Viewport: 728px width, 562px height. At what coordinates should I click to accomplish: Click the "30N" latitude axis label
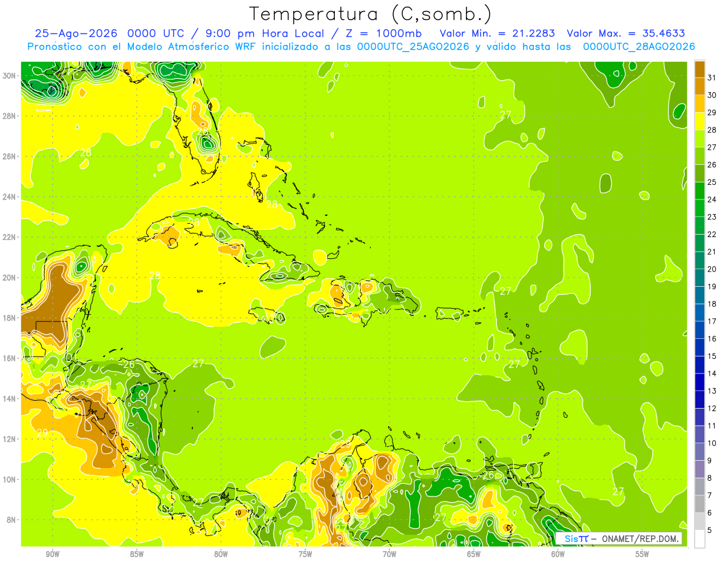tap(10, 76)
